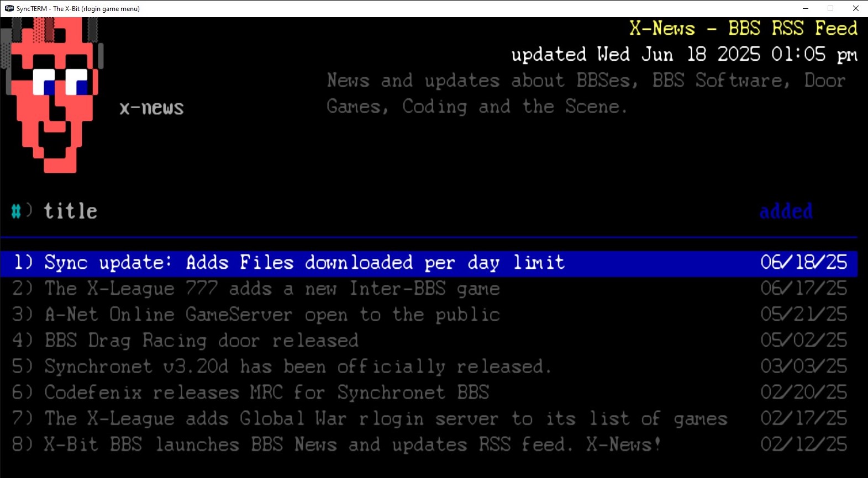Click the 02/12/25 date on last row
Image resolution: width=868 pixels, height=478 pixels.
pyautogui.click(x=803, y=444)
